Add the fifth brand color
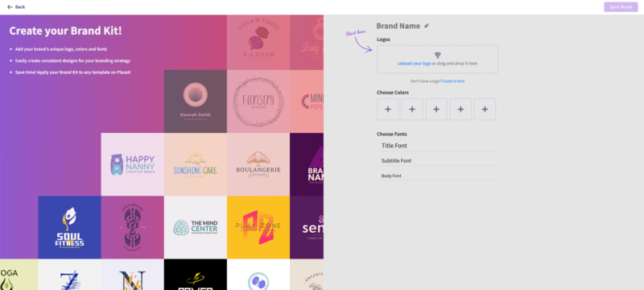Image resolution: width=644 pixels, height=290 pixels. [x=485, y=110]
